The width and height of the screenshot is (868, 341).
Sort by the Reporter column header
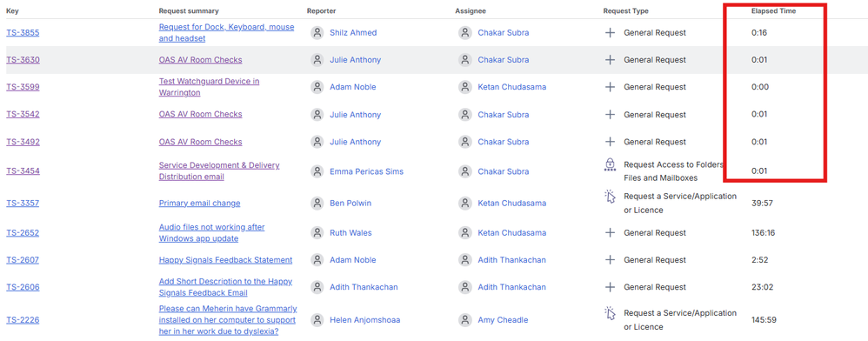[321, 10]
